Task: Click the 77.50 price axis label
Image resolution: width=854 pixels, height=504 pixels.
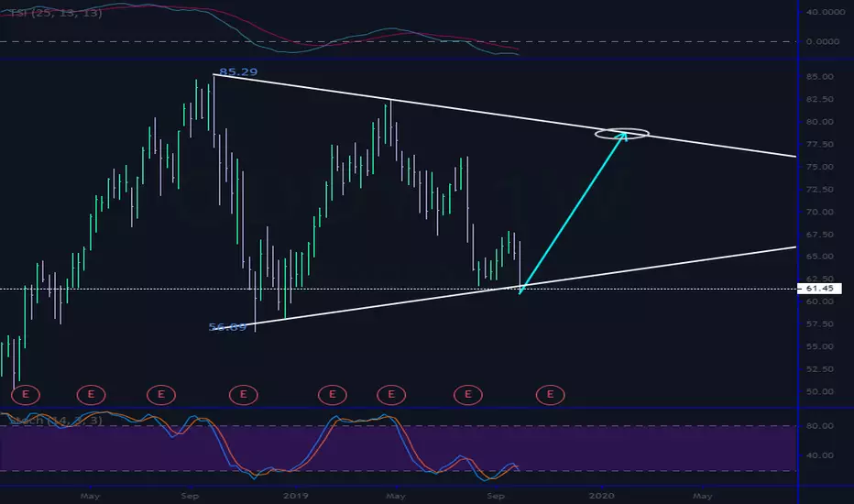Action: 820,145
